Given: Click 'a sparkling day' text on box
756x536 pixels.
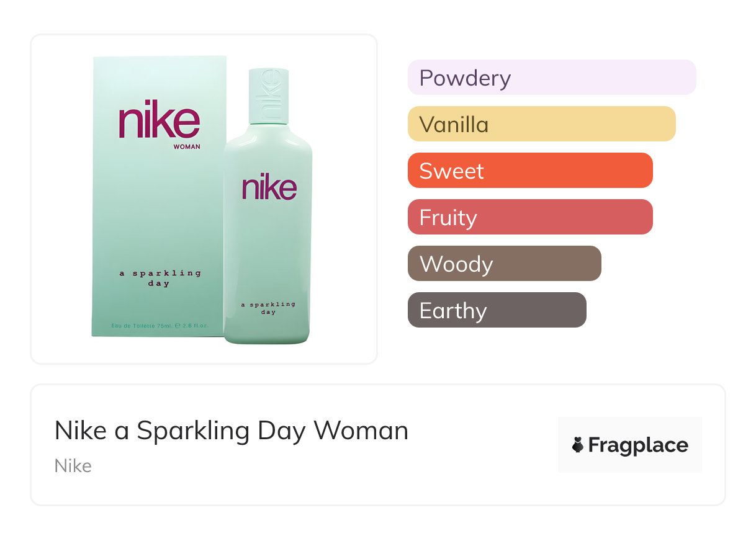Looking at the screenshot, I should tap(160, 278).
